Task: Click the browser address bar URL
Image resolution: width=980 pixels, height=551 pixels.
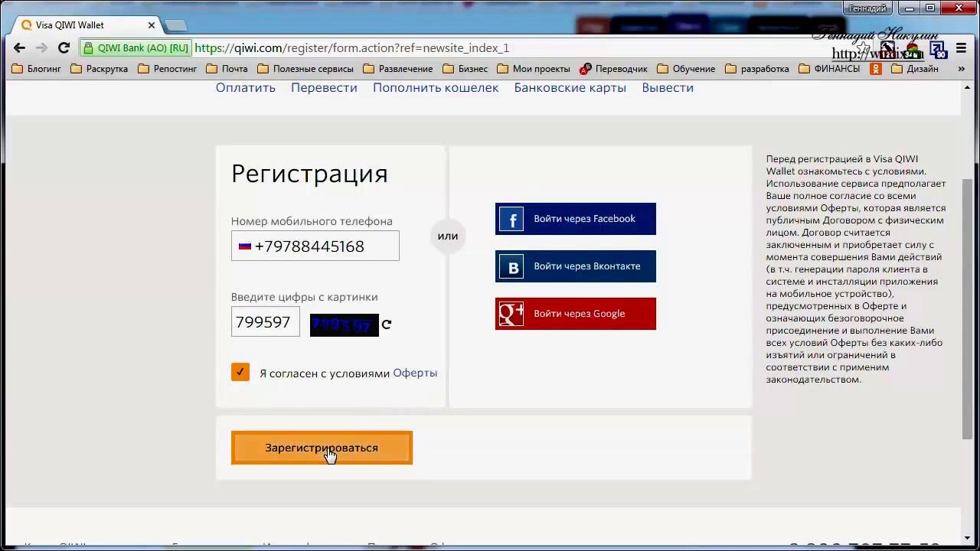Action: tap(352, 47)
